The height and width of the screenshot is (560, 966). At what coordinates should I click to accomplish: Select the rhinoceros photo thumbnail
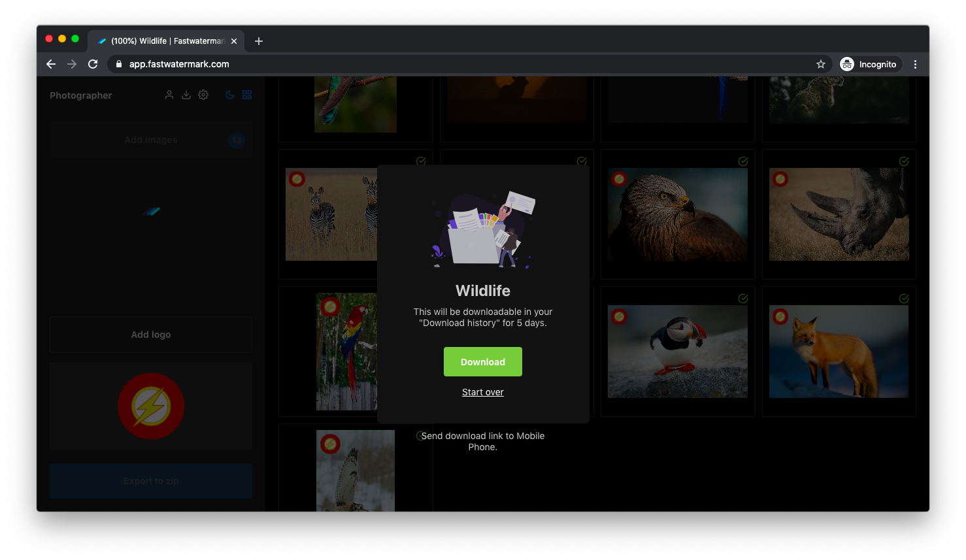pyautogui.click(x=839, y=214)
